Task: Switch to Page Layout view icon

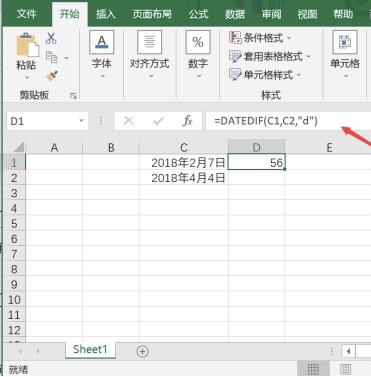Action: click(345, 369)
